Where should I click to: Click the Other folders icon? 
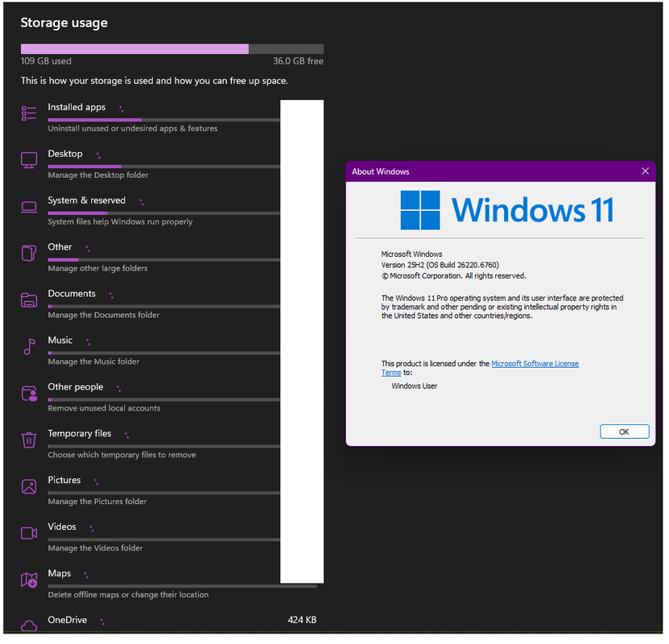[29, 254]
